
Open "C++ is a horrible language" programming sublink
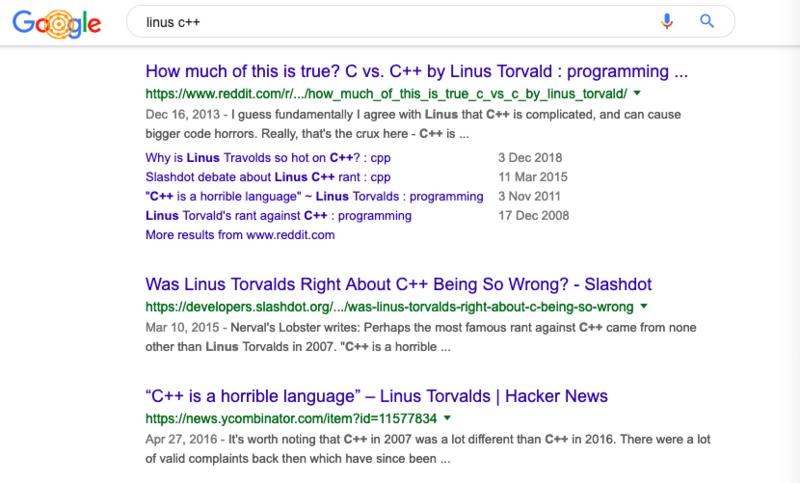(x=314, y=196)
